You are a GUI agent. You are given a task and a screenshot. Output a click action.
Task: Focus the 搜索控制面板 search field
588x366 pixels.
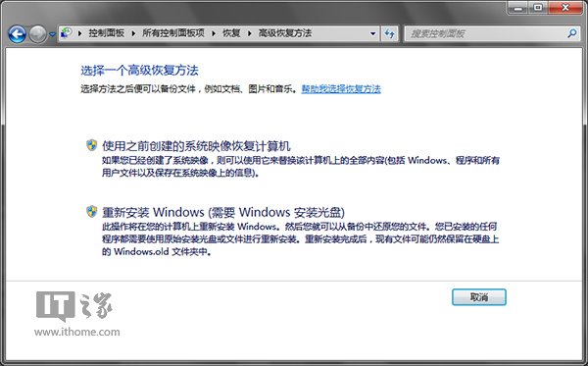pos(492,33)
